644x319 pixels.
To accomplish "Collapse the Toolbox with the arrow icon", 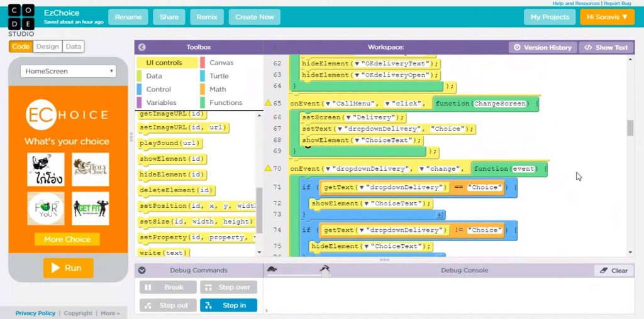I will (x=142, y=47).
